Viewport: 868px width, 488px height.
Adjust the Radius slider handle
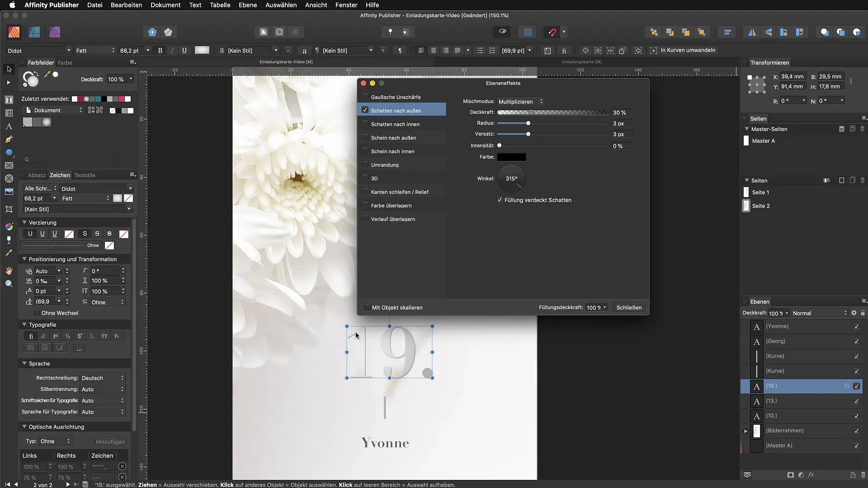(528, 123)
